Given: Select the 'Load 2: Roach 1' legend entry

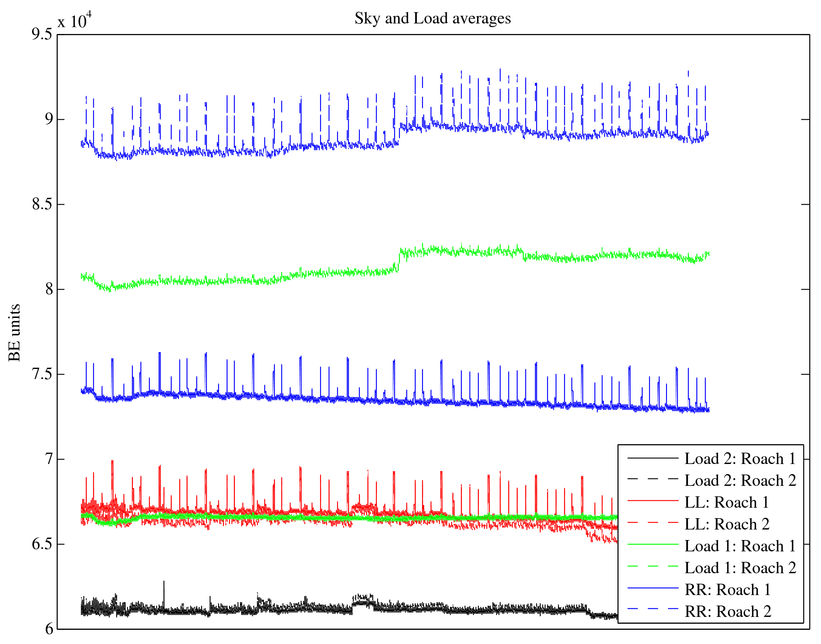Looking at the screenshot, I should tap(740, 459).
